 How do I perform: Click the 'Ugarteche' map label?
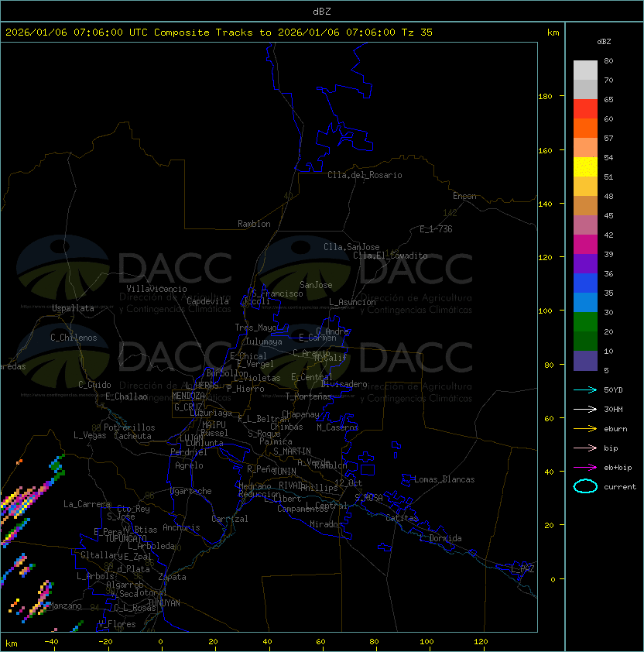191,491
